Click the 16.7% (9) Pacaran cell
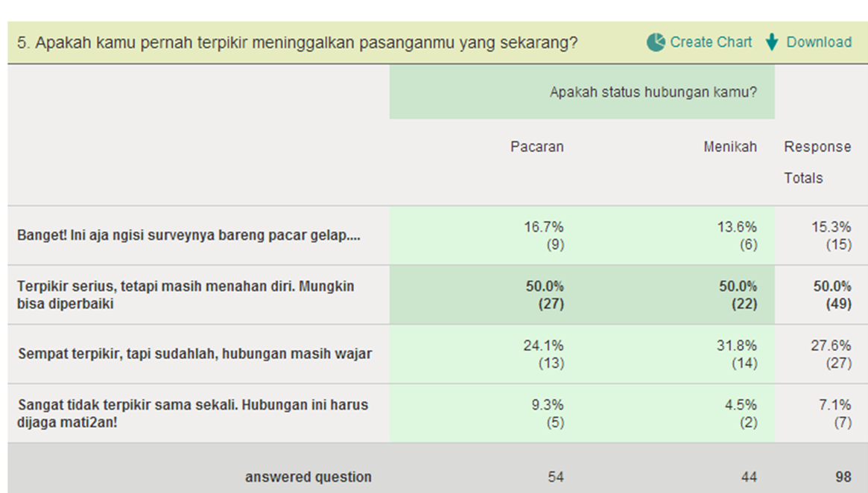The height and width of the screenshot is (493, 868). click(543, 235)
